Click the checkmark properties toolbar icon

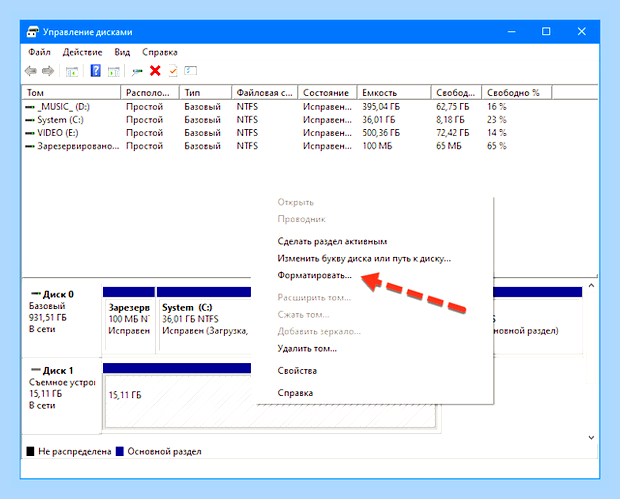[173, 71]
